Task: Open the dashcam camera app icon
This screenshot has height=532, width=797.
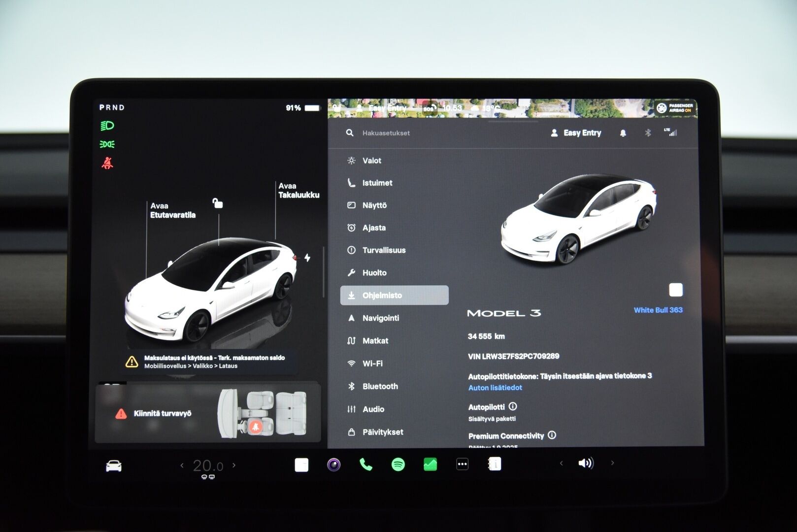Action: coord(334,465)
